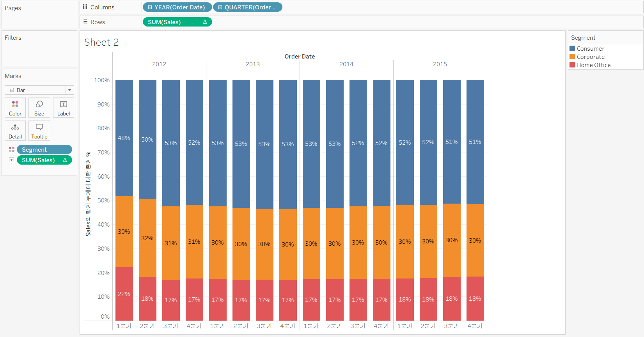Click the Marks card title
This screenshot has height=337, width=644.
(x=13, y=76)
